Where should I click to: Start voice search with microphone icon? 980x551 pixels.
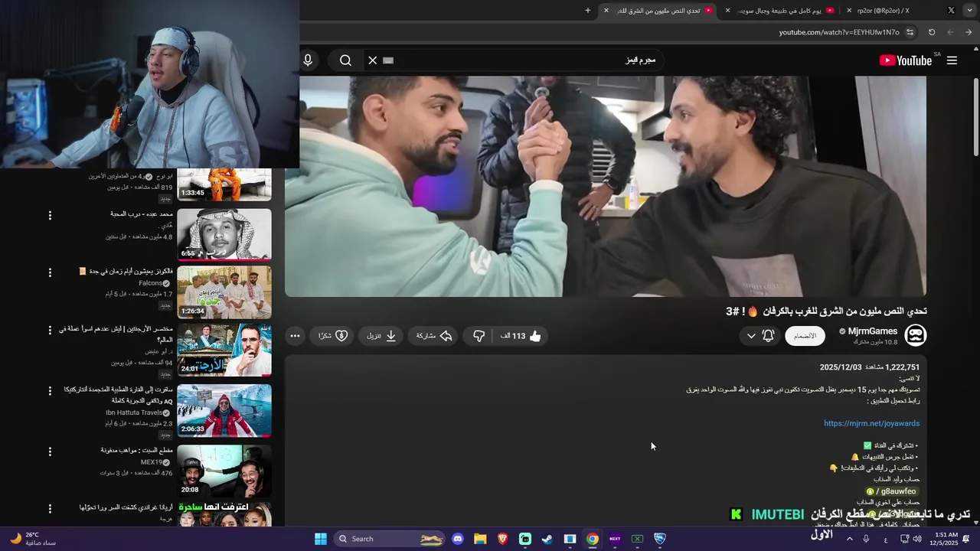[308, 60]
